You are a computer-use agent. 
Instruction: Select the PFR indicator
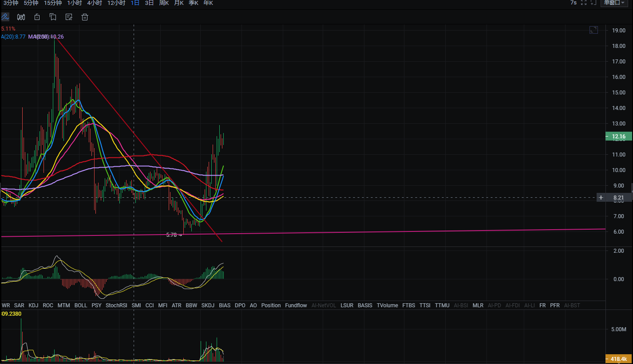tap(555, 305)
